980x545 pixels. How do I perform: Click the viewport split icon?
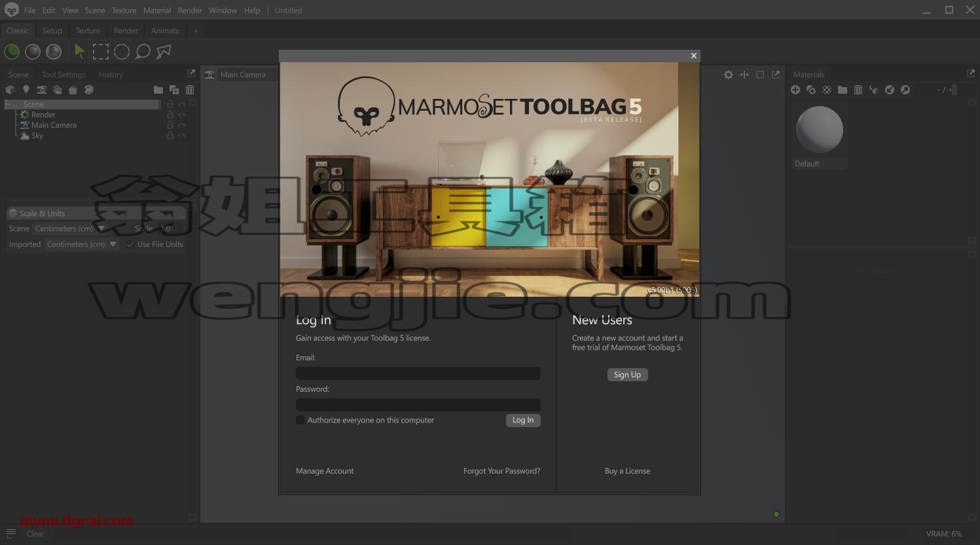pos(744,75)
